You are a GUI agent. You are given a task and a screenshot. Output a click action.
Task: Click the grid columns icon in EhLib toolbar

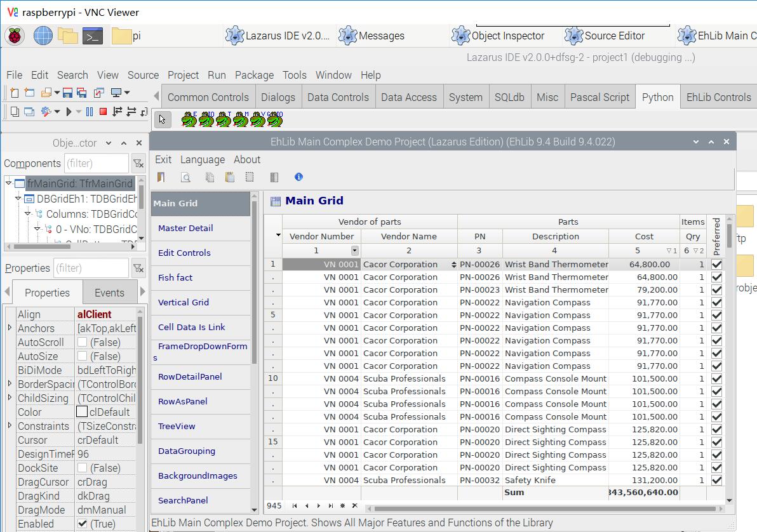274,177
